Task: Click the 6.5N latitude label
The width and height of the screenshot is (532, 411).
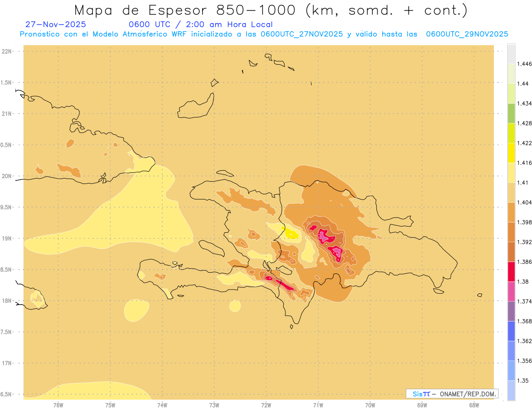Action: [7, 394]
